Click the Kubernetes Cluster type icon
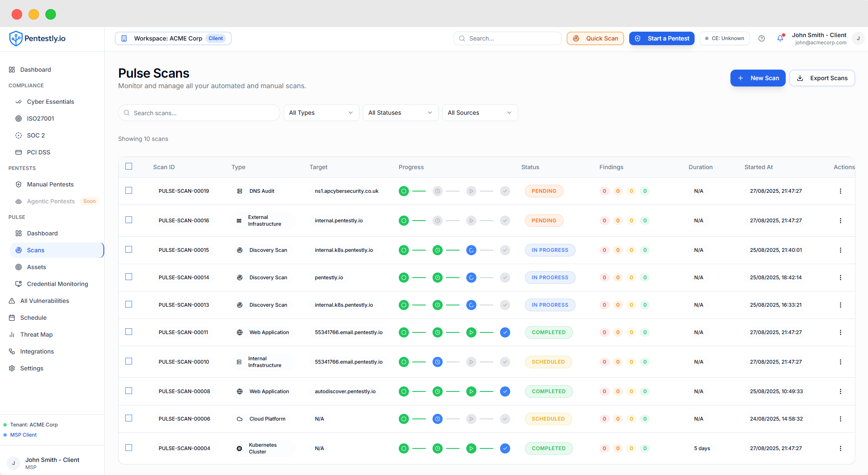868x475 pixels. (239, 448)
